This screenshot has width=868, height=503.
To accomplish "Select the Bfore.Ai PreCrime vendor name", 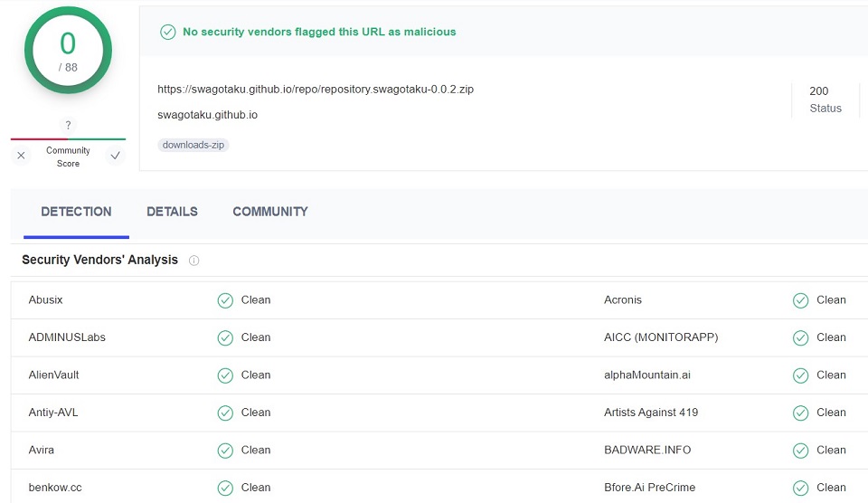I will tap(650, 488).
